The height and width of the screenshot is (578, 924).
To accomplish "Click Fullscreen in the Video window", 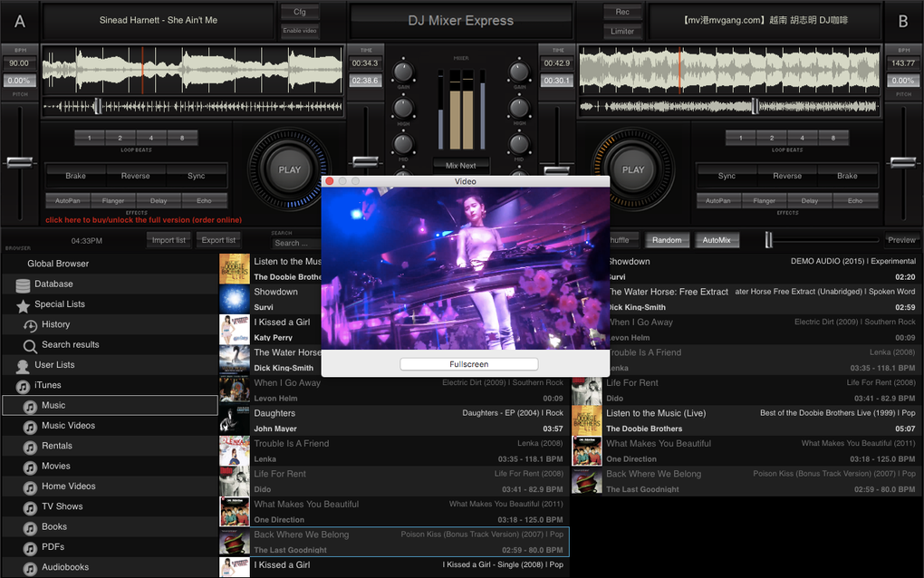I will pos(468,364).
